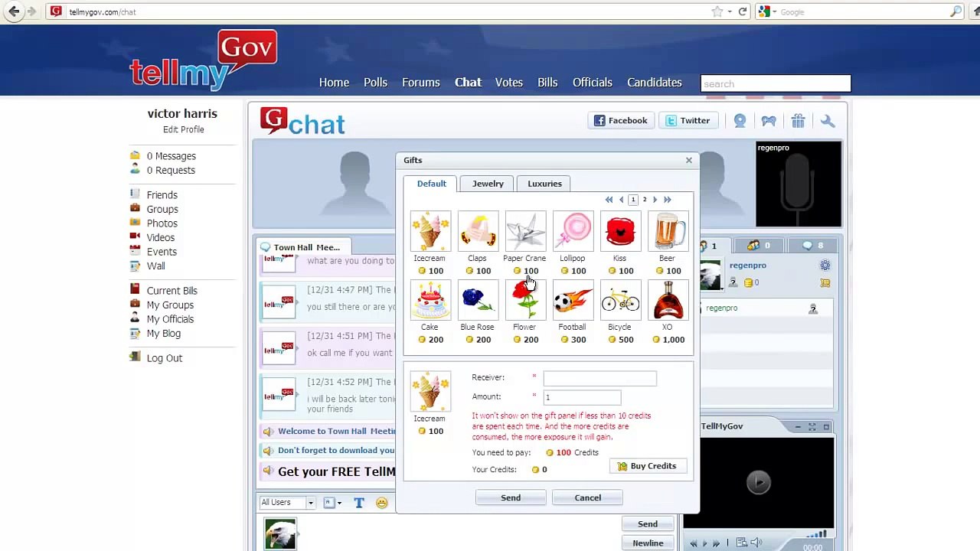
Task: Toggle the video player volume speaker
Action: [756, 543]
